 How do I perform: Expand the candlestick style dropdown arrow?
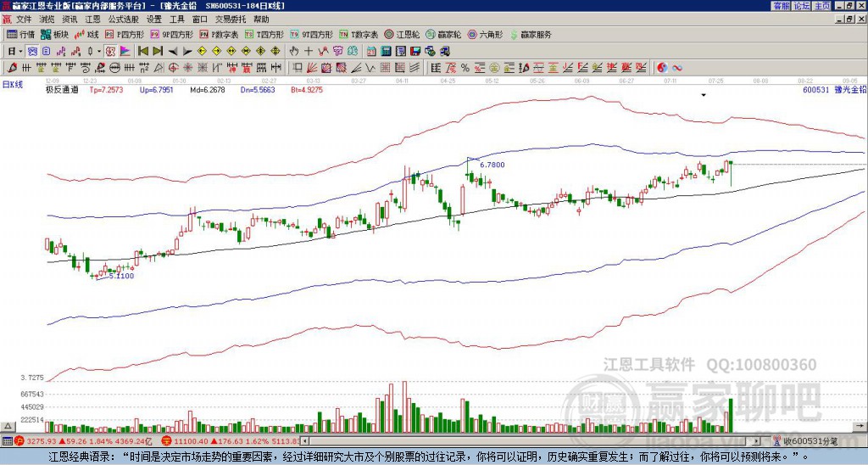coord(99,52)
